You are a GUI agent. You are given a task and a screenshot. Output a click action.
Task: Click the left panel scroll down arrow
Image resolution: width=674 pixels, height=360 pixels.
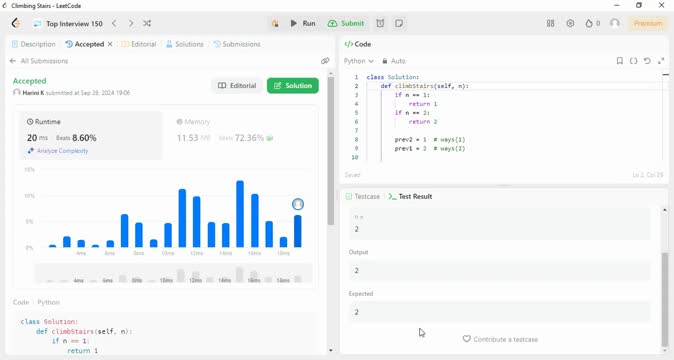[331, 350]
